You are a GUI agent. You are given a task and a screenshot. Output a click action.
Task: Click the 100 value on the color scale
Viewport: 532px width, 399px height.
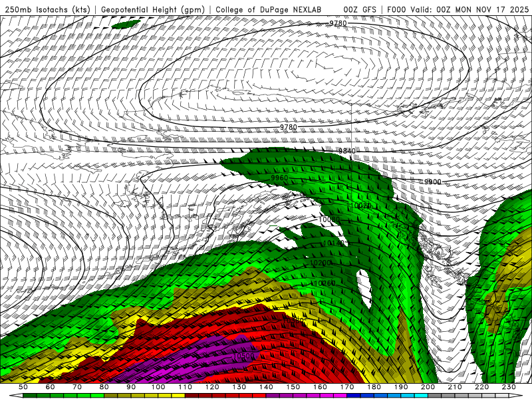[x=158, y=387]
